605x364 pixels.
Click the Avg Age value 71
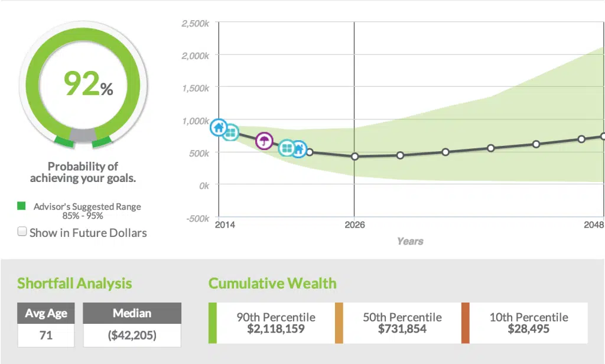click(x=46, y=335)
